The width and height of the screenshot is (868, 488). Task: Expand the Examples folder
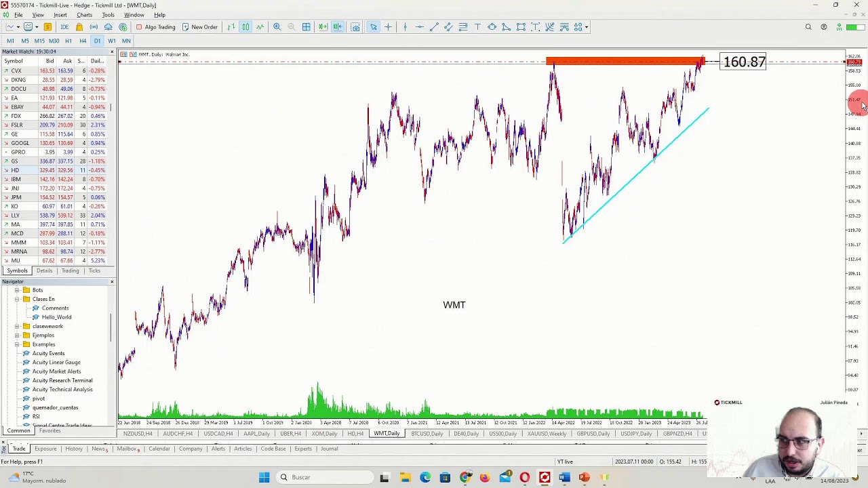coord(17,344)
